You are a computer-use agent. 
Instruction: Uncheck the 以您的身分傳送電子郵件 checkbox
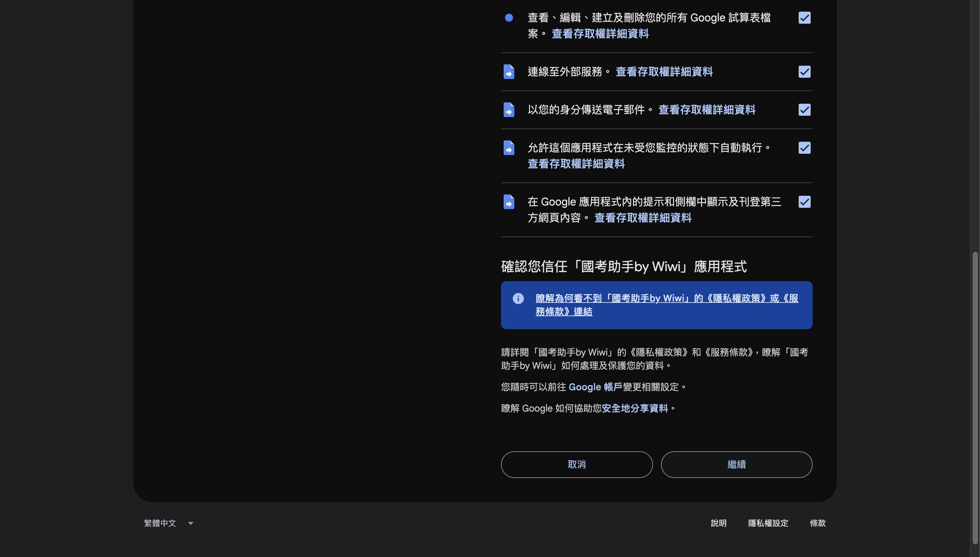click(x=805, y=110)
